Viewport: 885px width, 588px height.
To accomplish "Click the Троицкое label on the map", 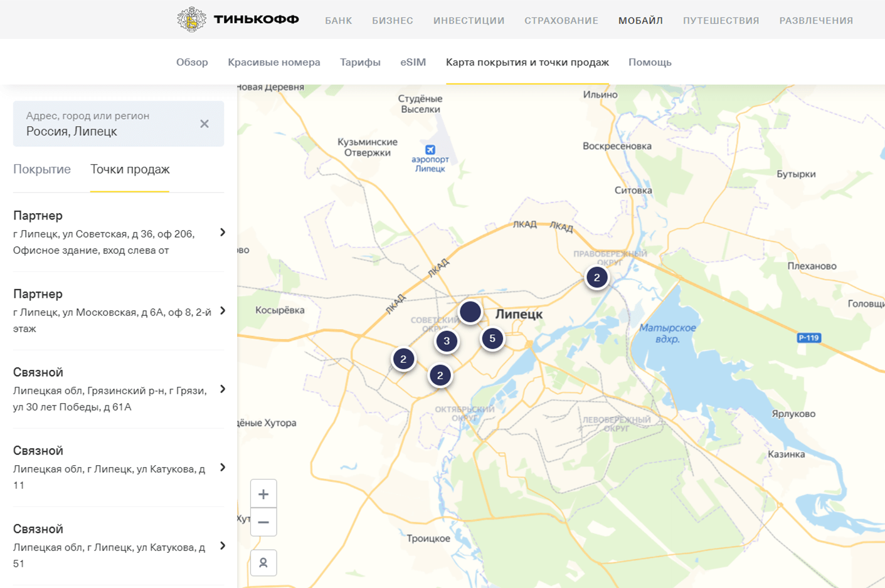I will click(428, 538).
